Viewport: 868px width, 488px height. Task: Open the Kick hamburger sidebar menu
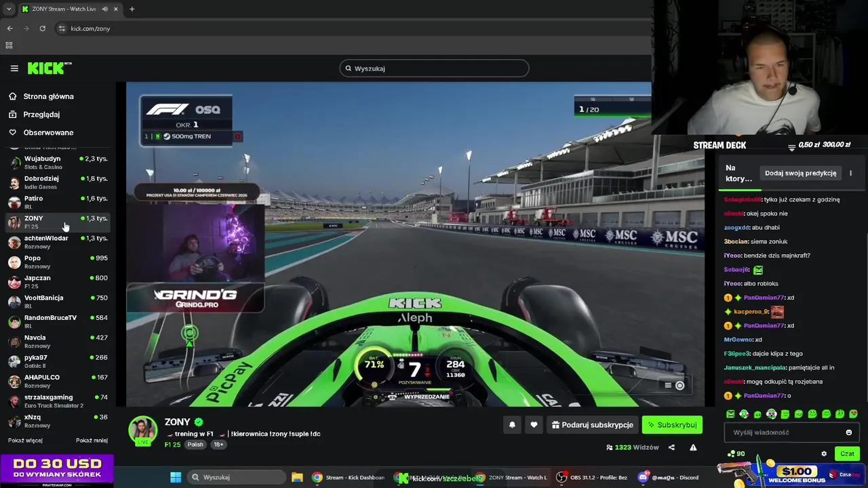point(14,68)
